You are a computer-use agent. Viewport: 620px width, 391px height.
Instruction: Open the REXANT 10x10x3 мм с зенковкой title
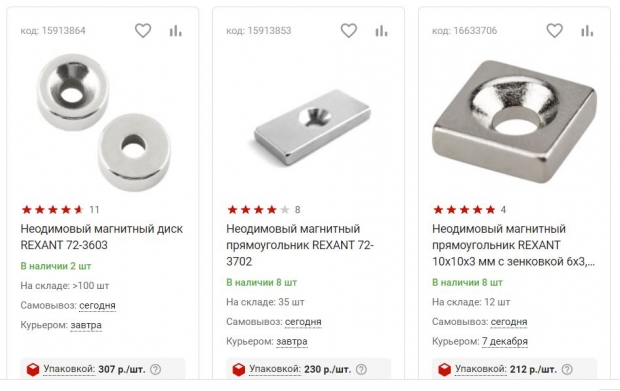513,245
